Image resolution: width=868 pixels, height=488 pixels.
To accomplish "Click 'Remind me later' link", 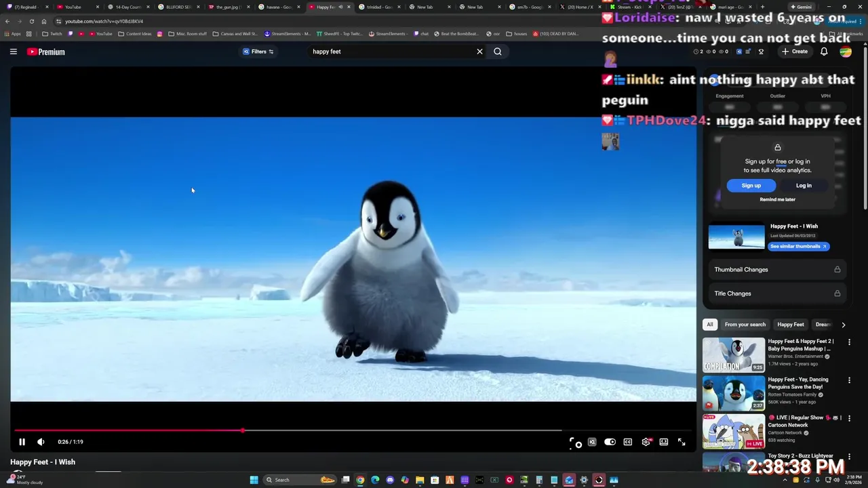I will click(x=778, y=199).
